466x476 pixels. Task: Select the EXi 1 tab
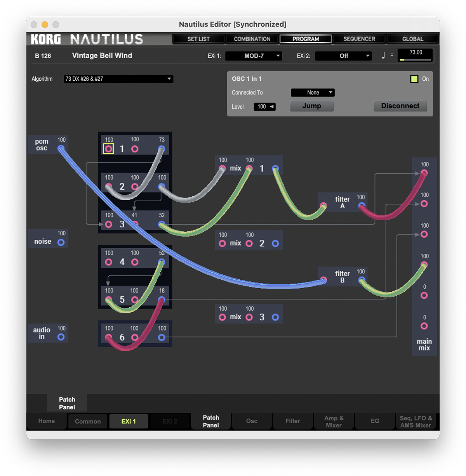tap(129, 421)
